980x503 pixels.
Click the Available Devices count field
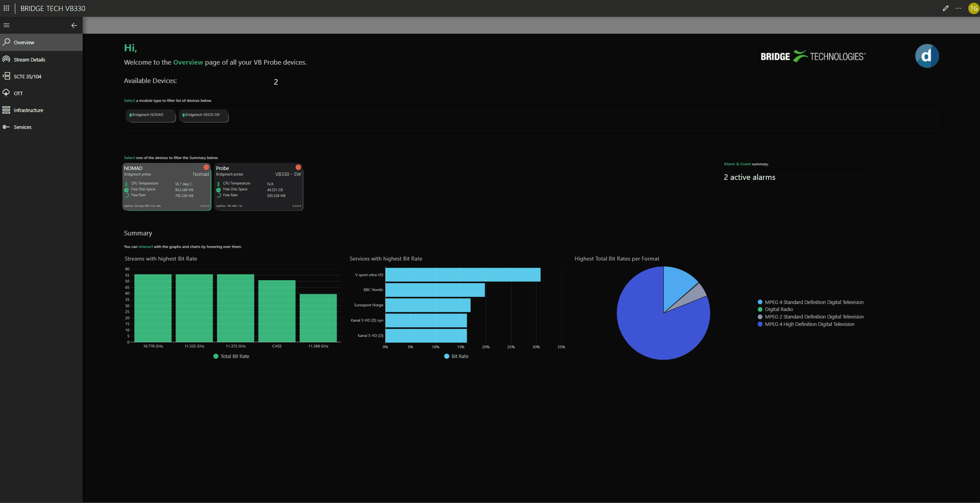288,81
